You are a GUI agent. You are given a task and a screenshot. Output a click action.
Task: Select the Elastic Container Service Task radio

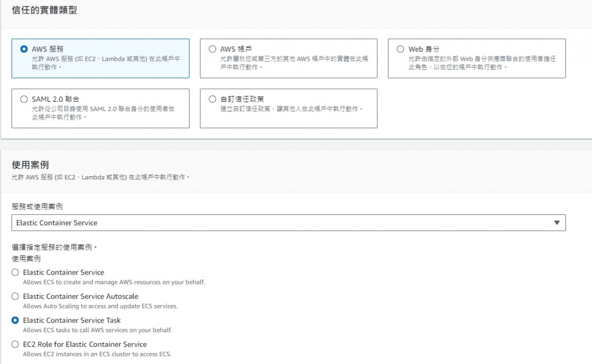15,320
